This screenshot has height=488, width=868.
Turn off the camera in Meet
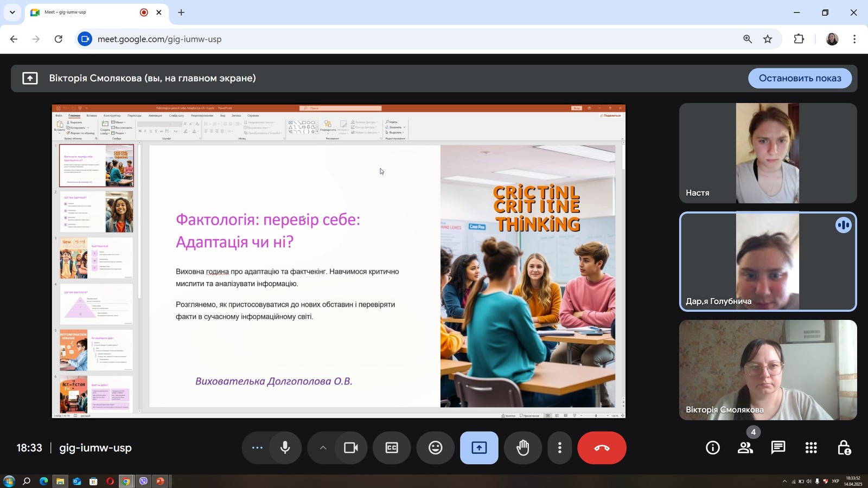(351, 448)
